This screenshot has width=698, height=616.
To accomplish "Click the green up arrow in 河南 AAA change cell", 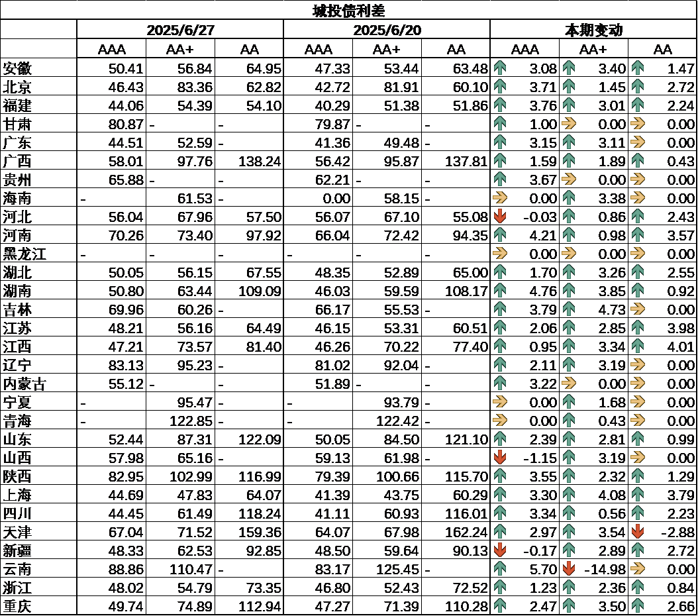I will pos(500,234).
